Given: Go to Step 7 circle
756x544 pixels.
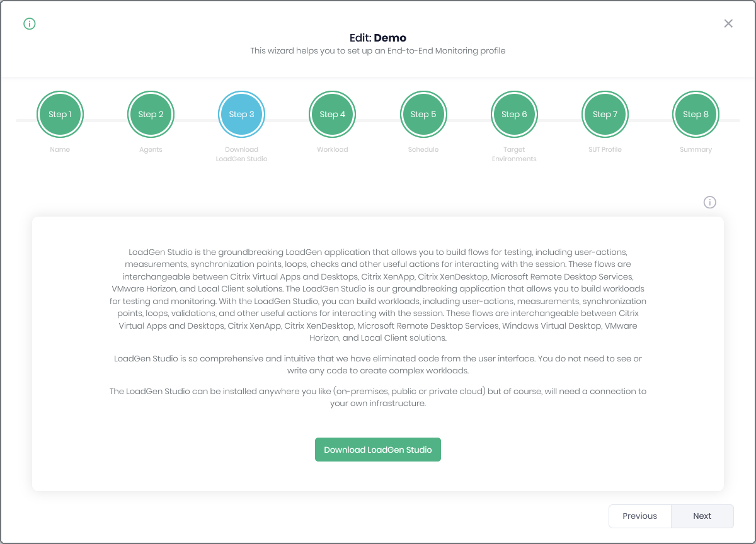Looking at the screenshot, I should (x=605, y=115).
